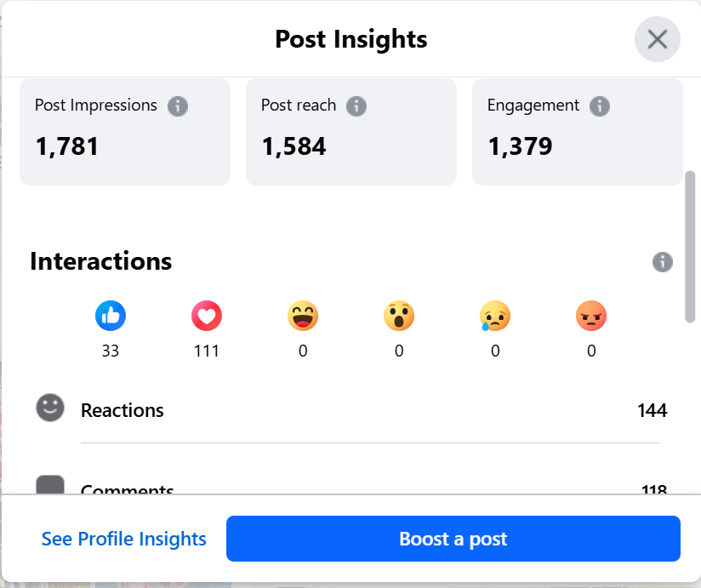Close the Post Insights dialog
The height and width of the screenshot is (588, 701).
pos(657,39)
